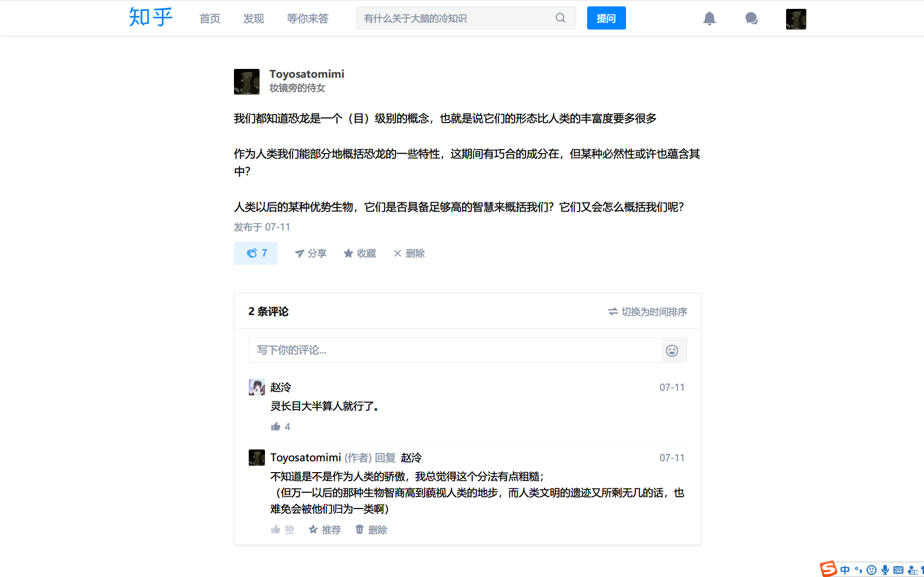The width and height of the screenshot is (924, 577).
Task: Open emoji picker in comment box
Action: pos(672,351)
